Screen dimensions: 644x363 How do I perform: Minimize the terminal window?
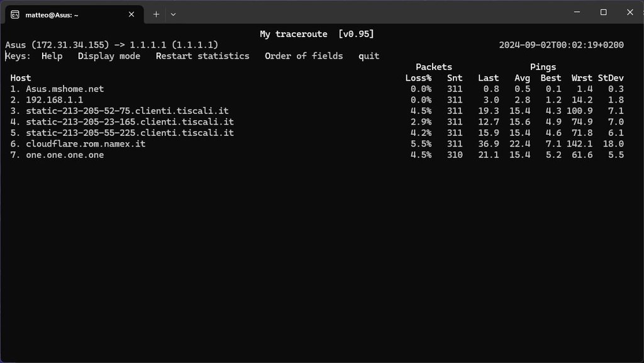pos(577,13)
